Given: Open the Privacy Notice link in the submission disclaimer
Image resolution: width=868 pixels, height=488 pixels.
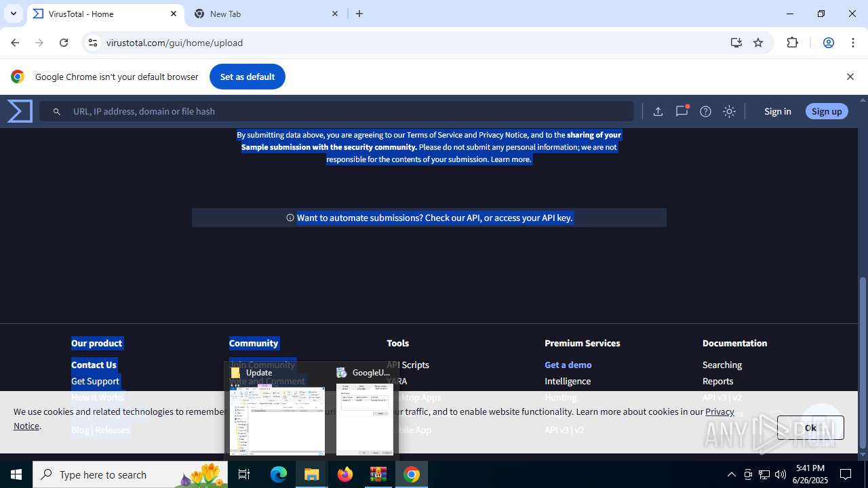Looking at the screenshot, I should coord(502,135).
